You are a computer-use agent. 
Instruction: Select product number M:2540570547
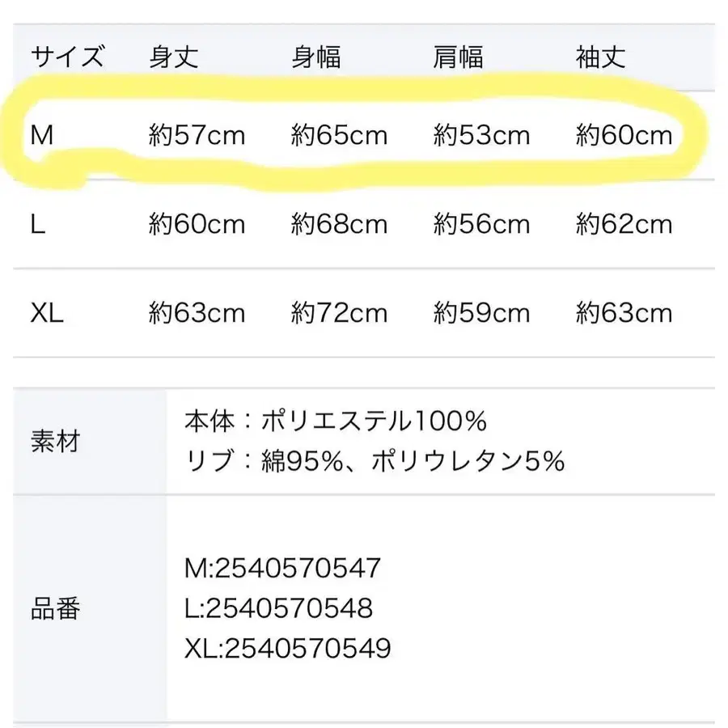(x=282, y=568)
